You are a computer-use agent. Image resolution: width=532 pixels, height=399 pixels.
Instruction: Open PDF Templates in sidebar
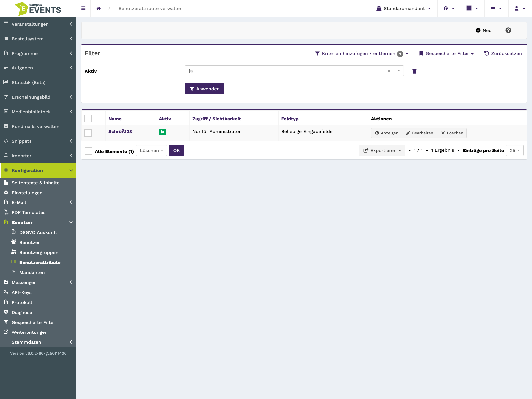[x=38, y=212]
